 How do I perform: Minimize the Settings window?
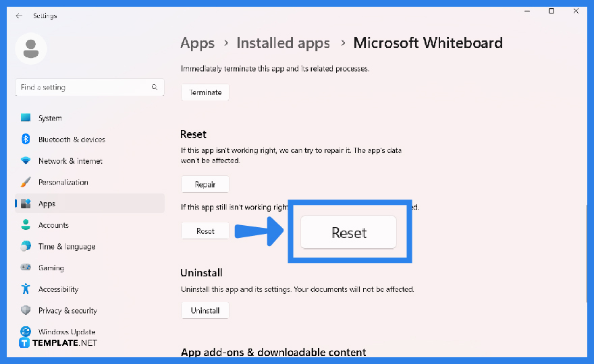[x=527, y=11]
